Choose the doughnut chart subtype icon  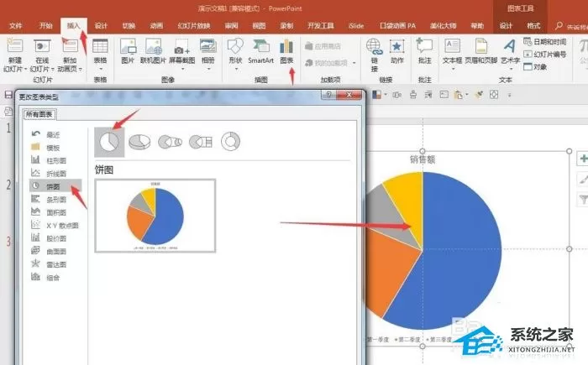click(230, 141)
